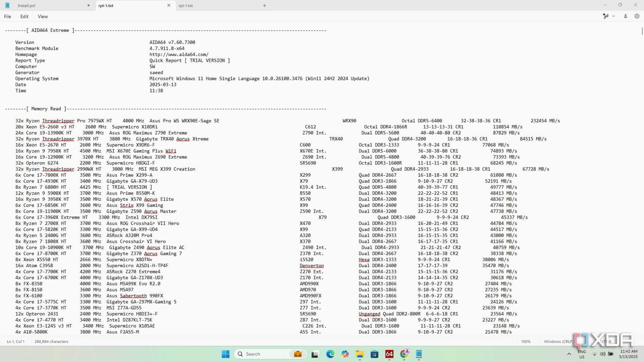The width and height of the screenshot is (644, 362).
Task: Open Task View from taskbar
Action: point(315,354)
